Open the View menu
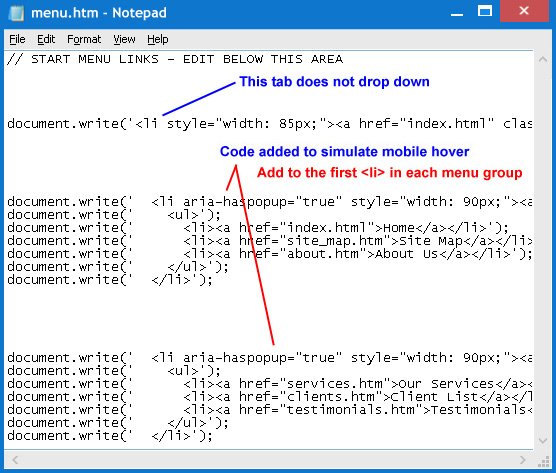 pyautogui.click(x=124, y=39)
